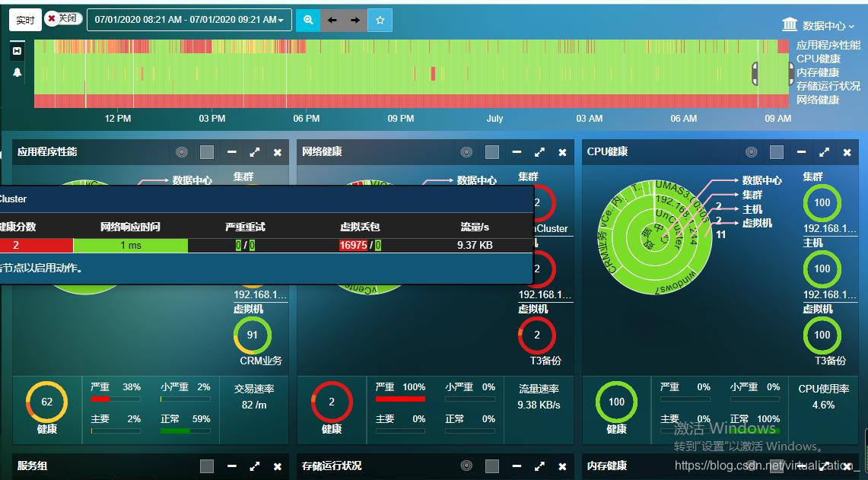
Task: Click the 9.37 KB traffic value in the tooltip
Action: [475, 245]
